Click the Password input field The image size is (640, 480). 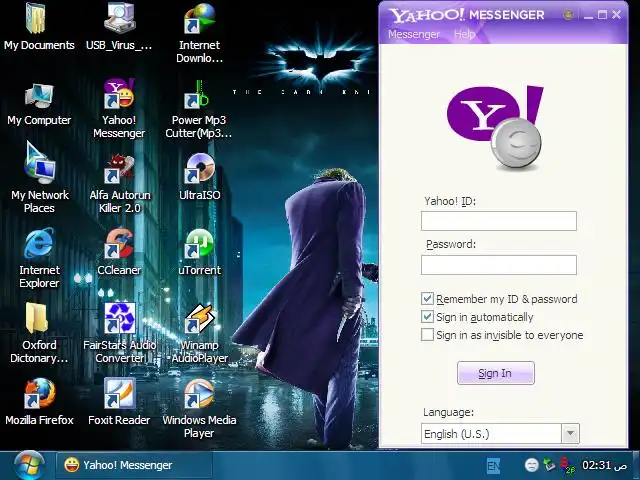point(499,265)
